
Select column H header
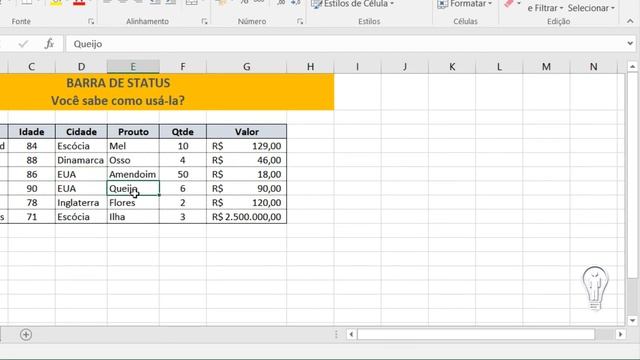[x=310, y=67]
